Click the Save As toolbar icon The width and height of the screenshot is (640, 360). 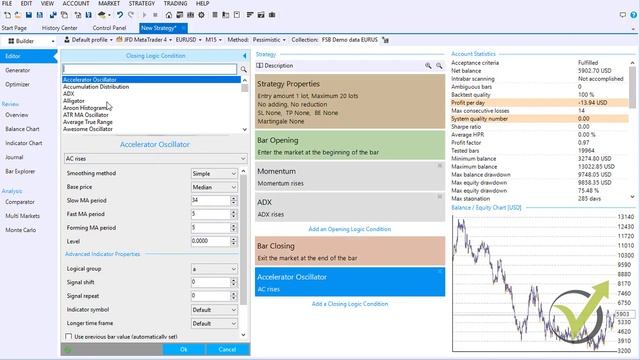pyautogui.click(x=40, y=15)
